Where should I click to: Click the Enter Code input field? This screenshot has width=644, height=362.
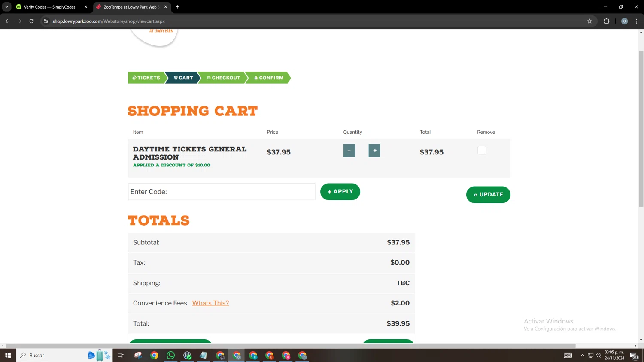222,192
